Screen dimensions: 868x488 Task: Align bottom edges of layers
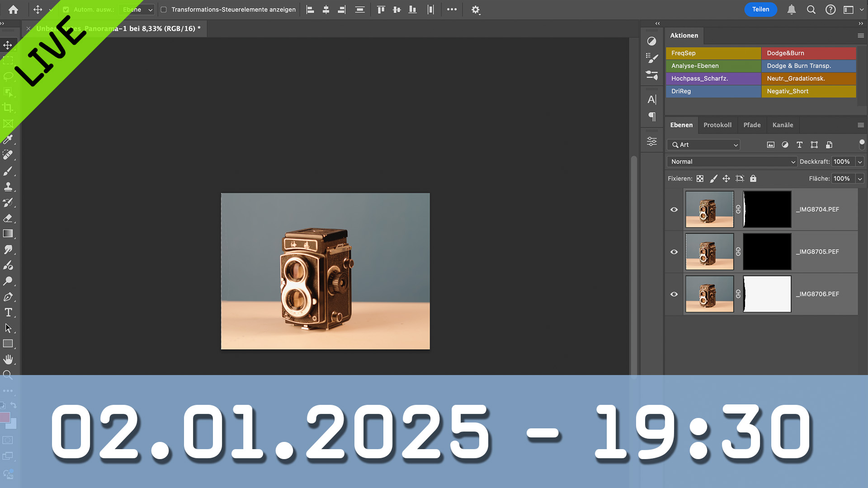412,9
